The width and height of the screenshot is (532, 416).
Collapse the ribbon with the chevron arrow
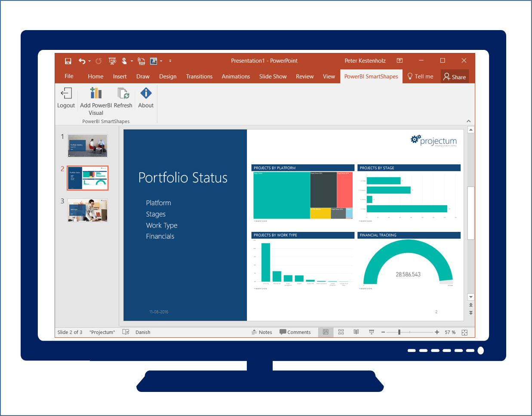pos(468,121)
